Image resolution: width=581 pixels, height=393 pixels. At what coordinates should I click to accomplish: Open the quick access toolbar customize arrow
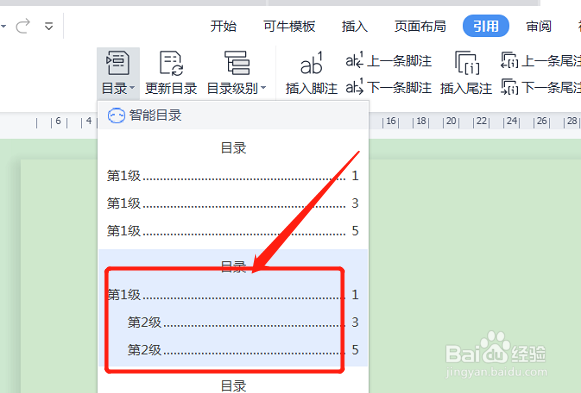[x=49, y=26]
